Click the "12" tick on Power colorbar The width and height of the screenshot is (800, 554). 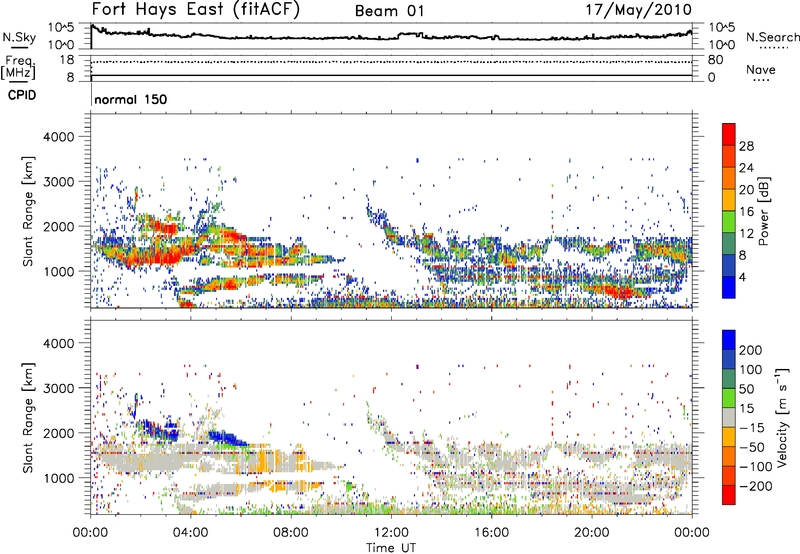tap(746, 234)
